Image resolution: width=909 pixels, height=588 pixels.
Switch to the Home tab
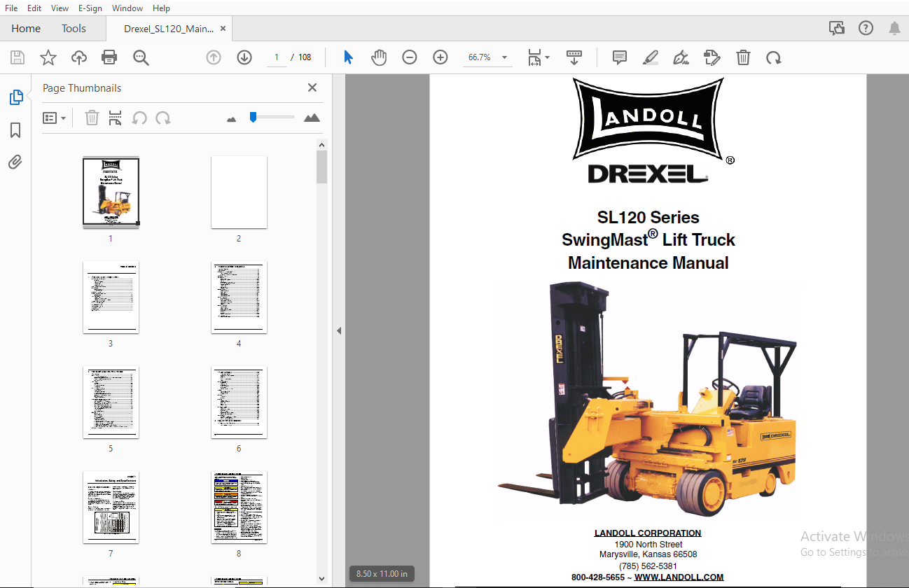point(26,29)
